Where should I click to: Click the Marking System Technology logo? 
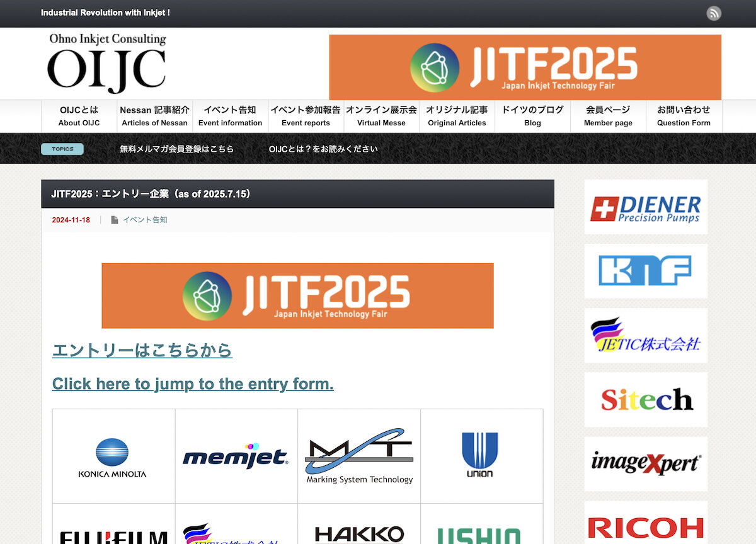tap(359, 456)
